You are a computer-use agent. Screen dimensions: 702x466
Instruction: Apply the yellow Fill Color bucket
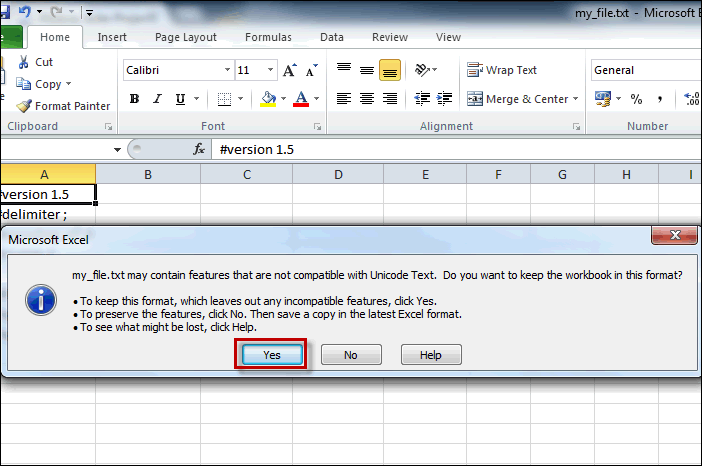click(268, 99)
